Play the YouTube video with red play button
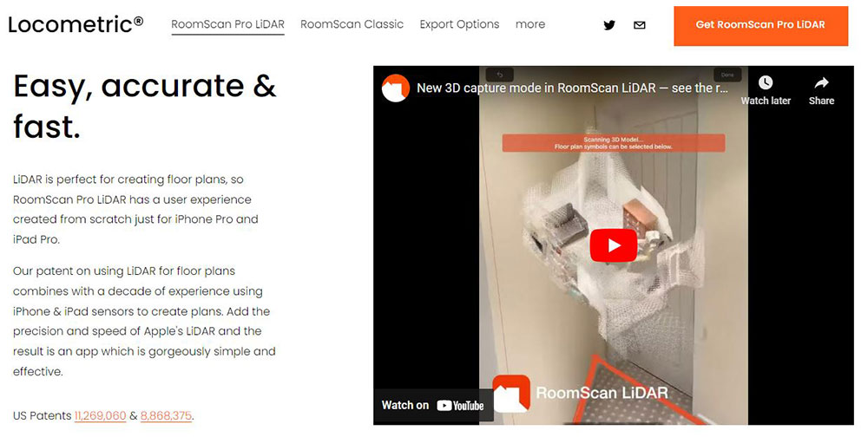 point(614,245)
